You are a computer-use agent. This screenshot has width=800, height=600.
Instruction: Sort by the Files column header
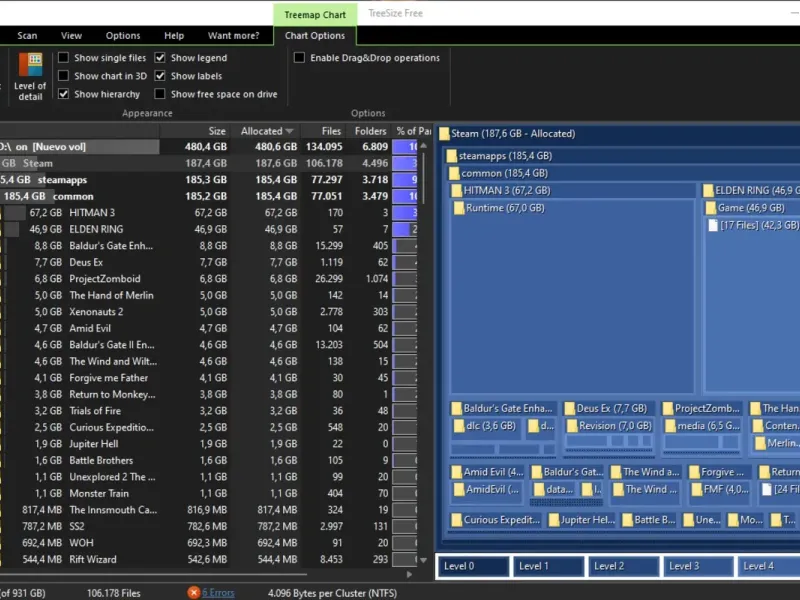click(x=323, y=131)
